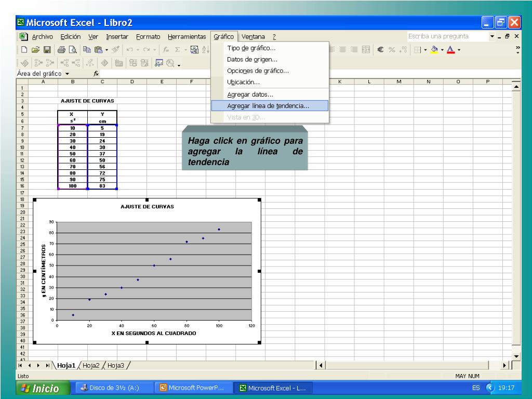Click the last-sheet navigation arrow
The width and height of the screenshot is (532, 399).
pyautogui.click(x=47, y=365)
